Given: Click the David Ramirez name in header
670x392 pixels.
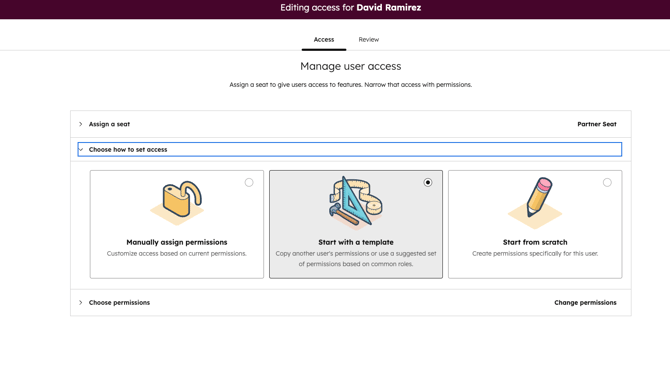Looking at the screenshot, I should tap(389, 8).
